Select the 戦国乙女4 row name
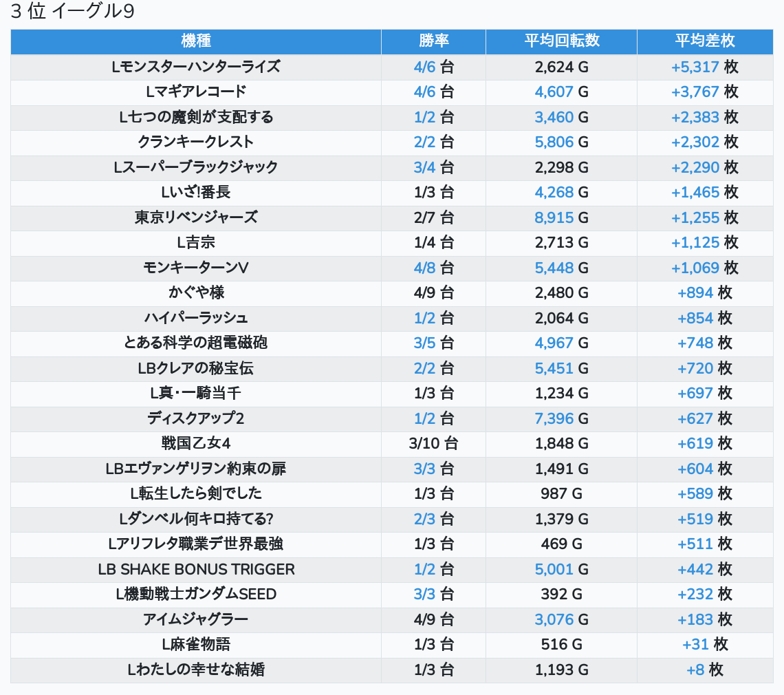784x695 pixels. (196, 443)
